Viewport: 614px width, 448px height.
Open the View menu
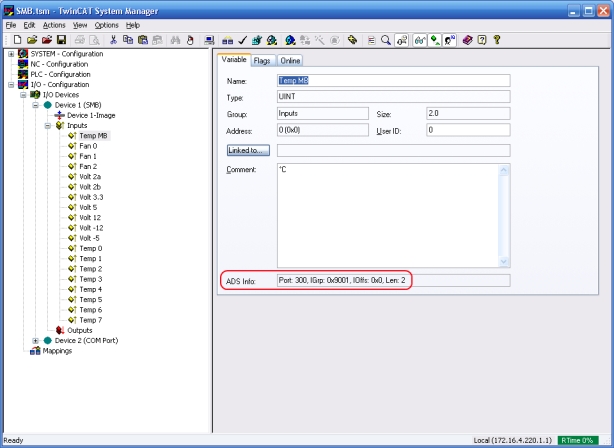80,25
